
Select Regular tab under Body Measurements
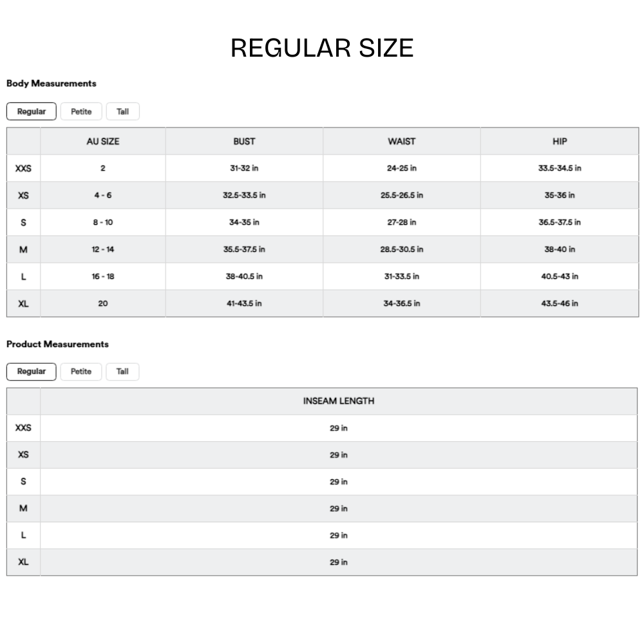tap(32, 111)
